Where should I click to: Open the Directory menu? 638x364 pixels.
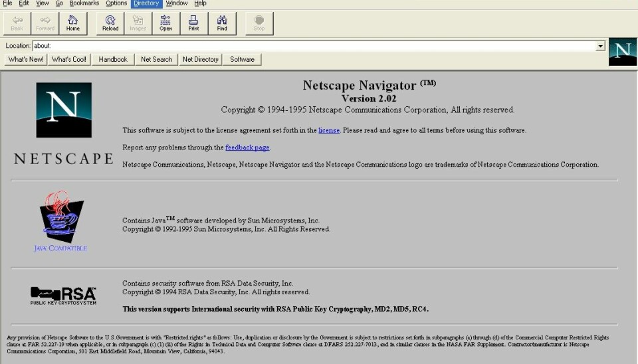(146, 3)
